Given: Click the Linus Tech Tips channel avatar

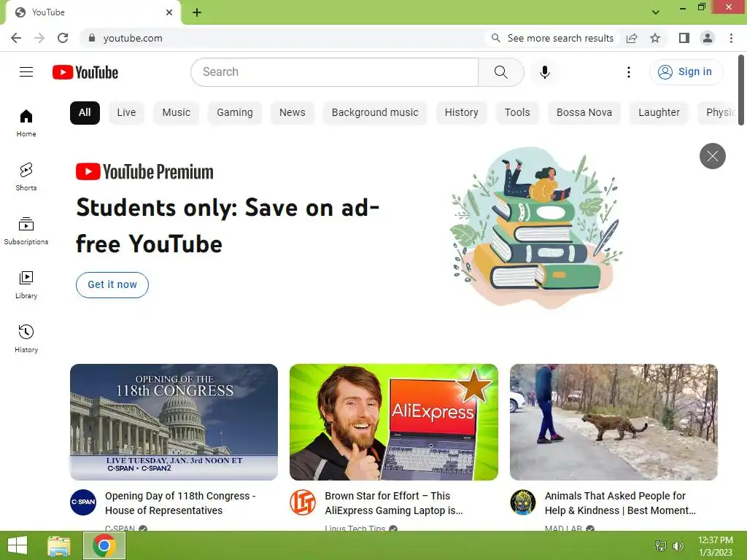Looking at the screenshot, I should [303, 502].
